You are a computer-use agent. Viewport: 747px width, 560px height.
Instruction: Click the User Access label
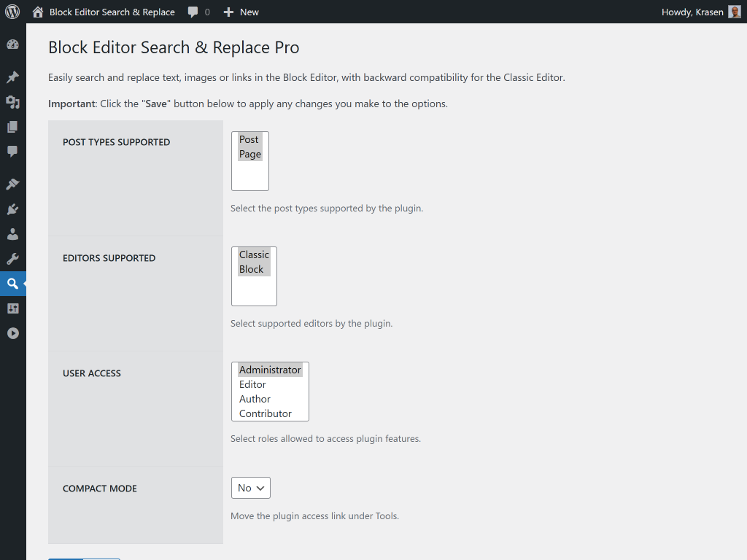coord(92,373)
